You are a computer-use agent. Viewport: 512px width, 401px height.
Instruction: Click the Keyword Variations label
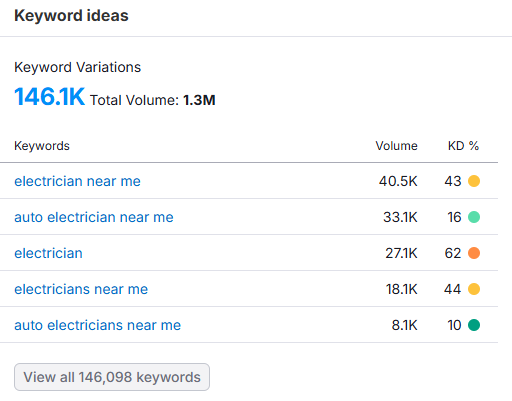pos(78,67)
